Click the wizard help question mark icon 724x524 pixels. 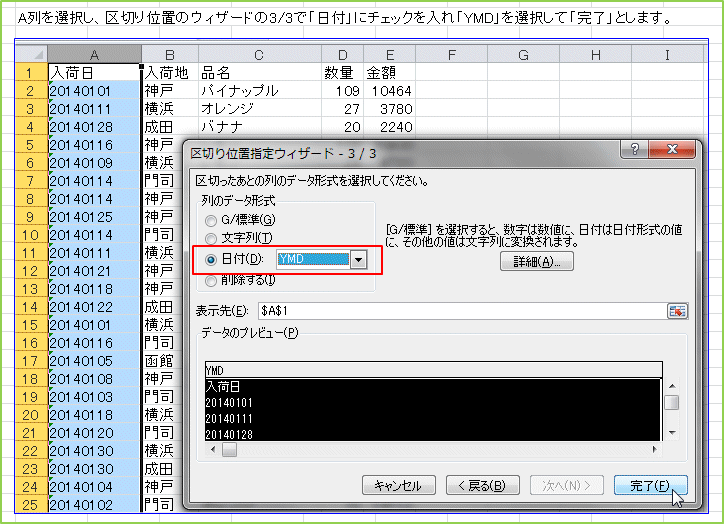(x=634, y=149)
